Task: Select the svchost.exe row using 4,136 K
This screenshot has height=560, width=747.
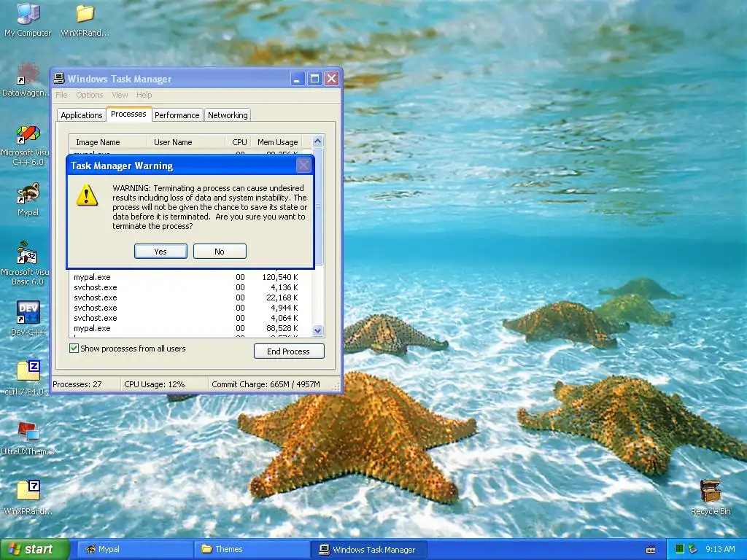Action: pos(190,287)
